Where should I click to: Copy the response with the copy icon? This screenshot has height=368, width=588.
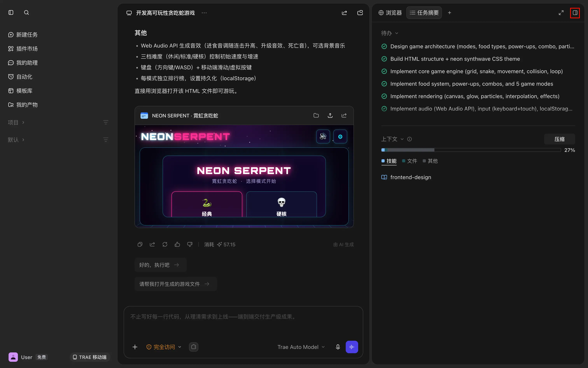point(140,244)
